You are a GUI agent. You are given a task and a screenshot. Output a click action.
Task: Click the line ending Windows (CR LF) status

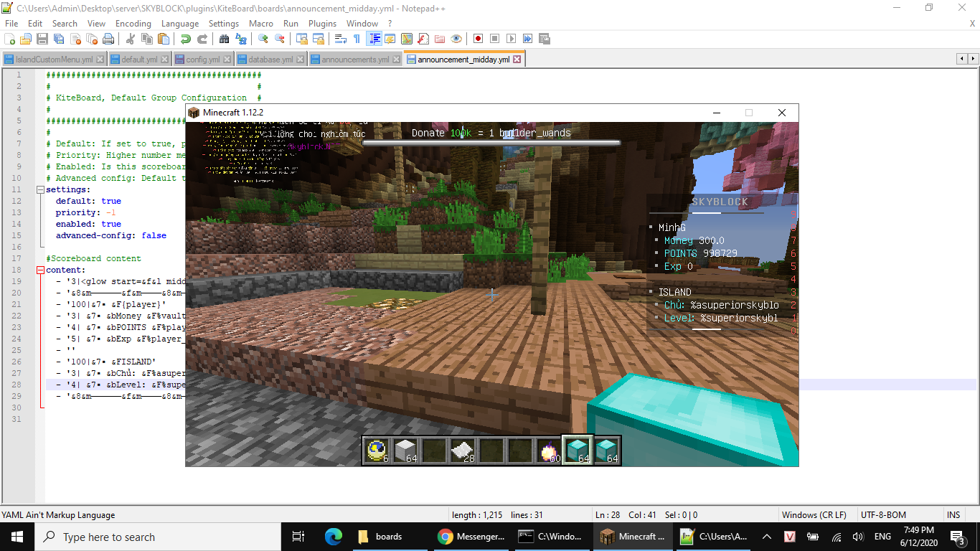(814, 515)
